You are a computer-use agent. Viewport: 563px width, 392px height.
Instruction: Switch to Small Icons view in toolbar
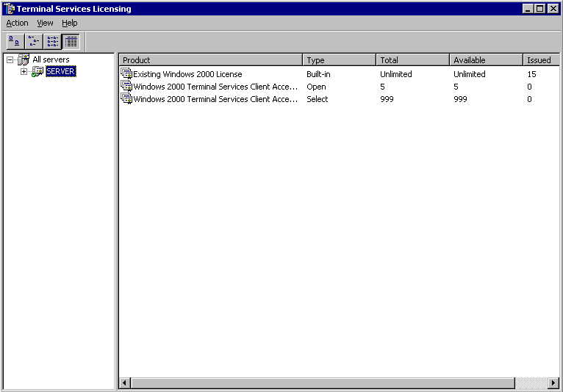pyautogui.click(x=34, y=42)
